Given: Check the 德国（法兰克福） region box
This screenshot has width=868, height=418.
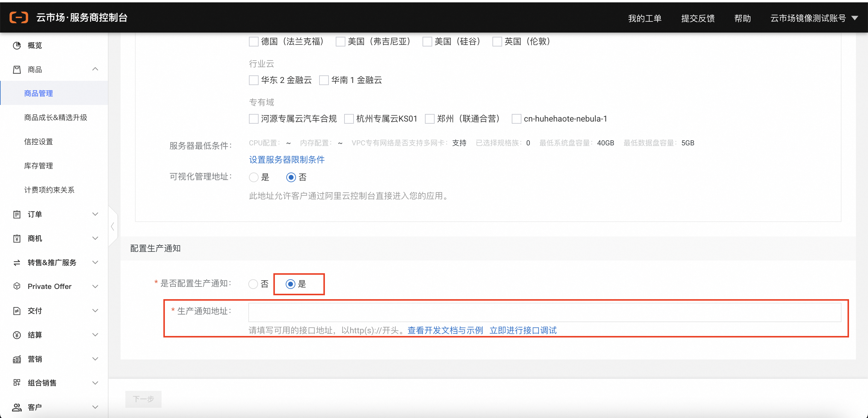Looking at the screenshot, I should 253,41.
